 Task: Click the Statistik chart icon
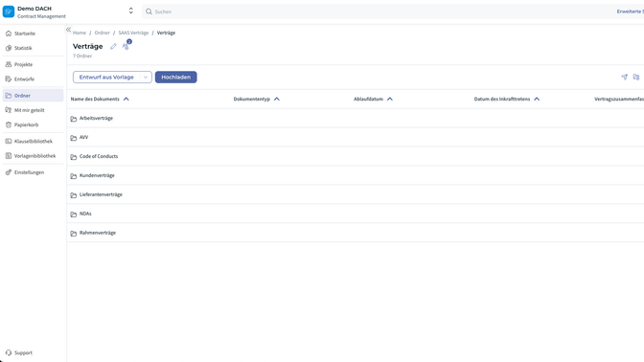click(x=9, y=48)
